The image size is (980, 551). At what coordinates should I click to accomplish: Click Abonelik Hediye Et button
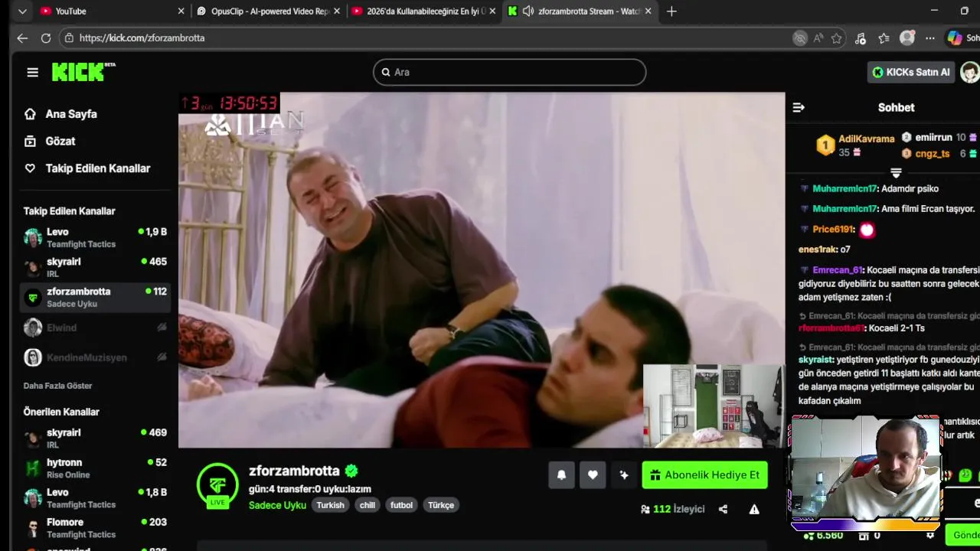tap(704, 475)
